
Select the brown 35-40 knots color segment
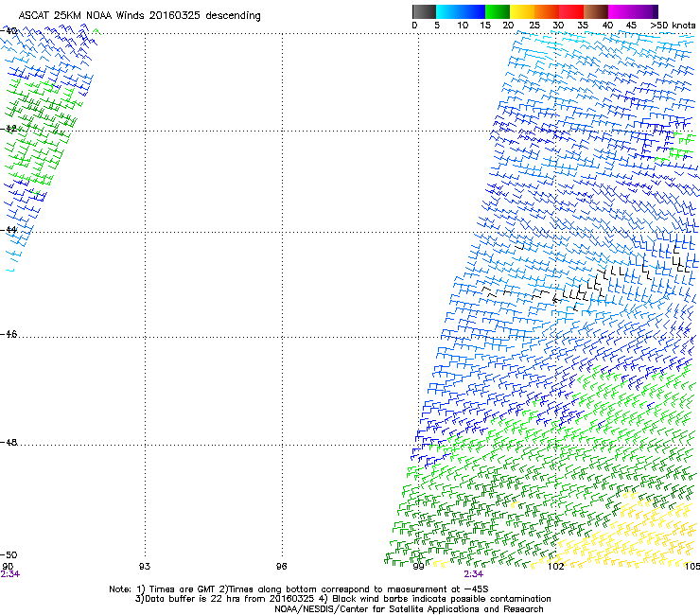[x=596, y=11]
